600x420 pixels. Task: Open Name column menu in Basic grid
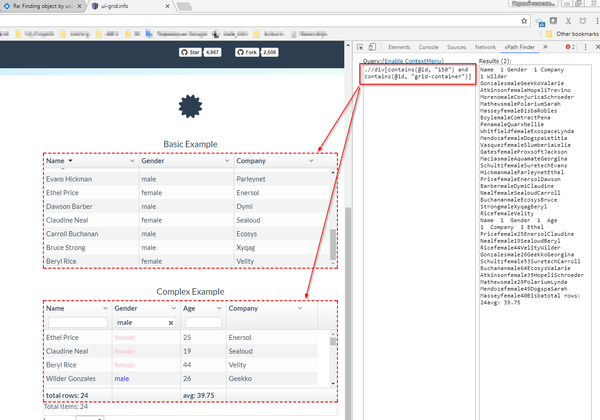132,161
